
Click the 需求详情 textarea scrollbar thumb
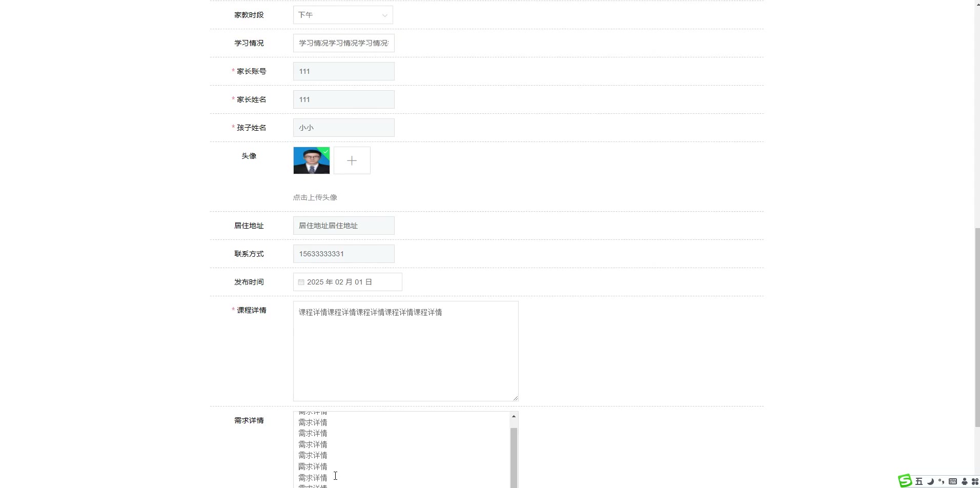(514, 458)
